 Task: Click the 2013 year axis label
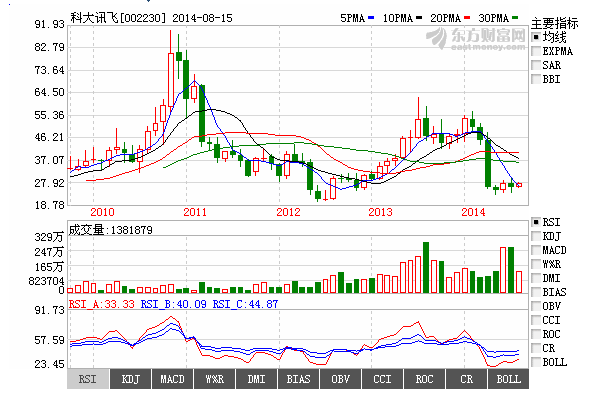pyautogui.click(x=380, y=212)
